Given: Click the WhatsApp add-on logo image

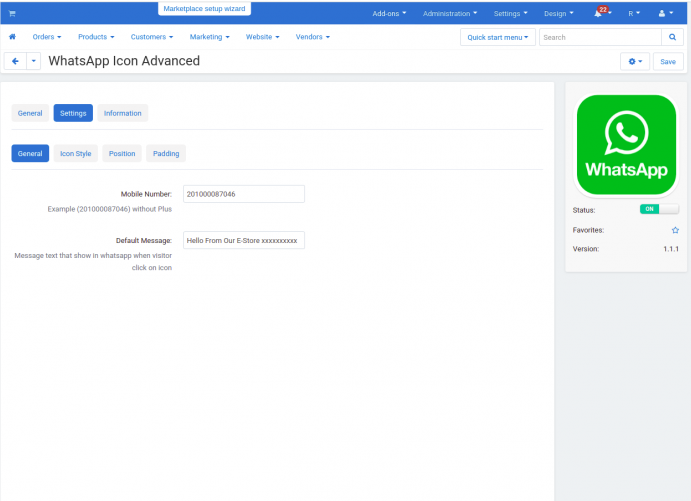Looking at the screenshot, I should pos(626,145).
